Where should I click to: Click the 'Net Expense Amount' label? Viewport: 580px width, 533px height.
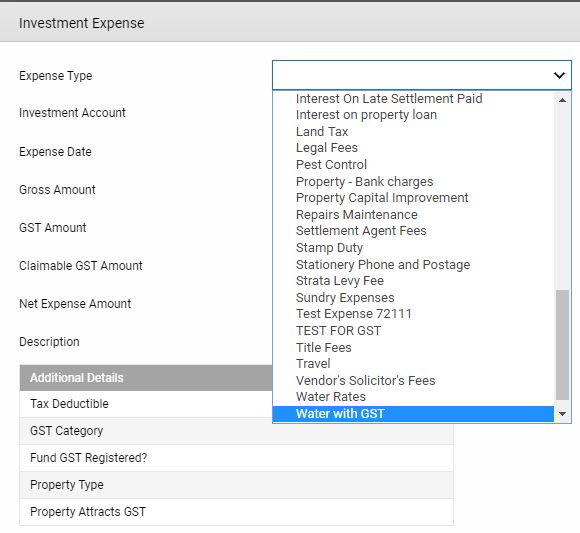click(75, 304)
